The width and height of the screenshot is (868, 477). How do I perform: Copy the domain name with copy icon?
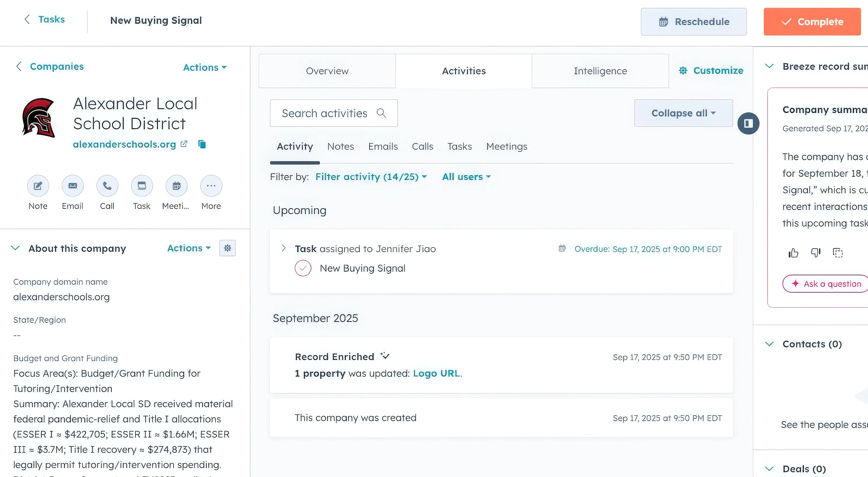[x=202, y=144]
